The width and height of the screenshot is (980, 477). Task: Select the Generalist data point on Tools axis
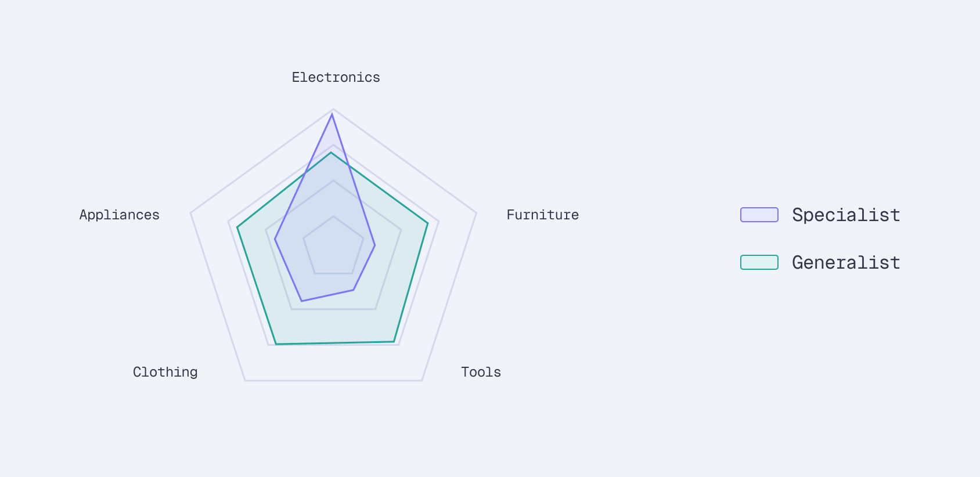click(394, 342)
